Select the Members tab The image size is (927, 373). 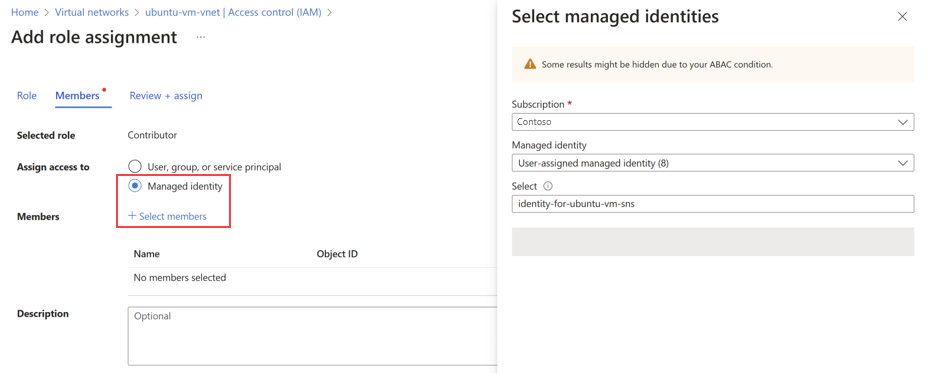tap(77, 96)
